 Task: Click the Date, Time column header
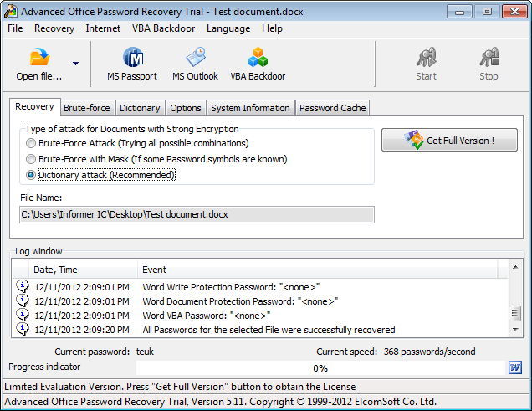click(83, 270)
